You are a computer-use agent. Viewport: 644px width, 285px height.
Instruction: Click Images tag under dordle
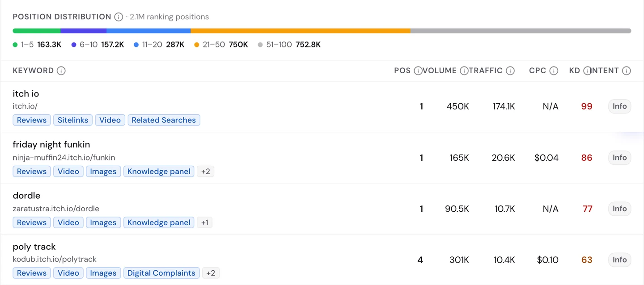click(x=103, y=222)
